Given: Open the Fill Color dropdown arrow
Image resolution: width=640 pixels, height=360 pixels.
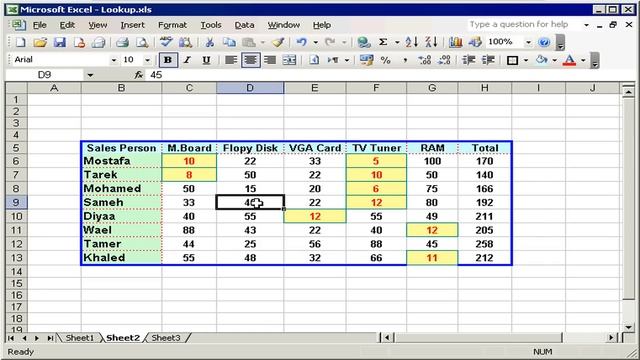Looking at the screenshot, I should click(x=554, y=60).
